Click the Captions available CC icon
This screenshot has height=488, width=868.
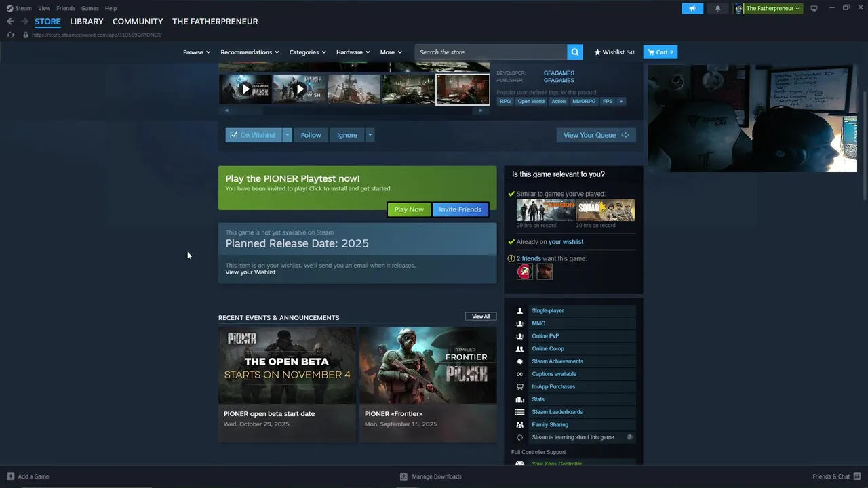coord(520,374)
